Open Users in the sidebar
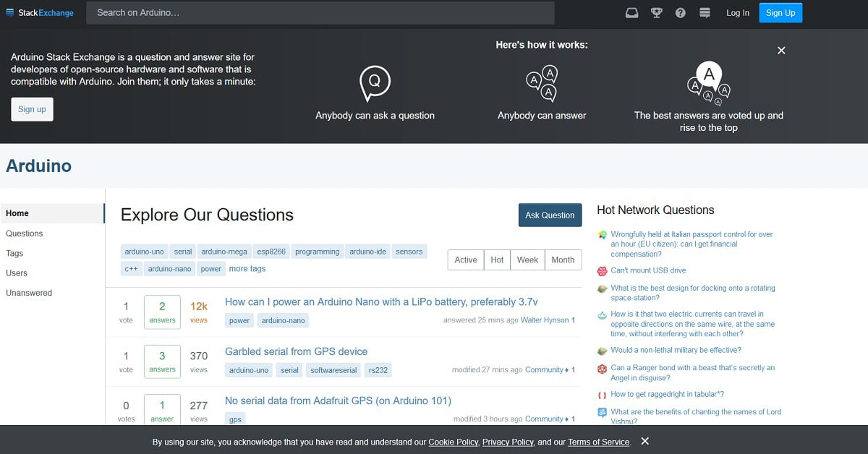Screen dimensions: 868x454 click(17, 273)
